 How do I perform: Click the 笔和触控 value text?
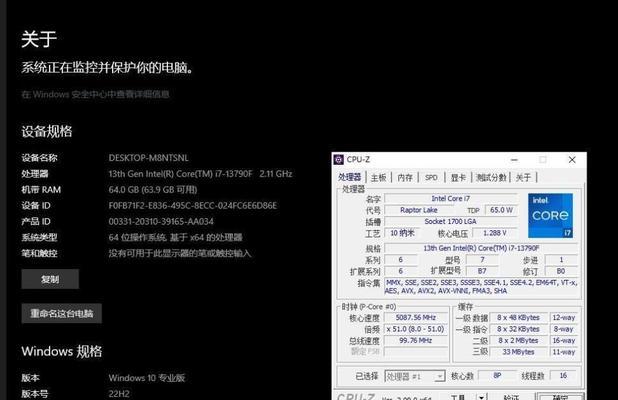pyautogui.click(x=180, y=253)
